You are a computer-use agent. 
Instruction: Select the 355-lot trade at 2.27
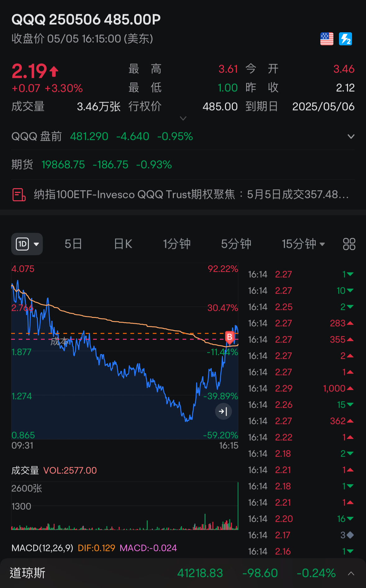click(301, 340)
